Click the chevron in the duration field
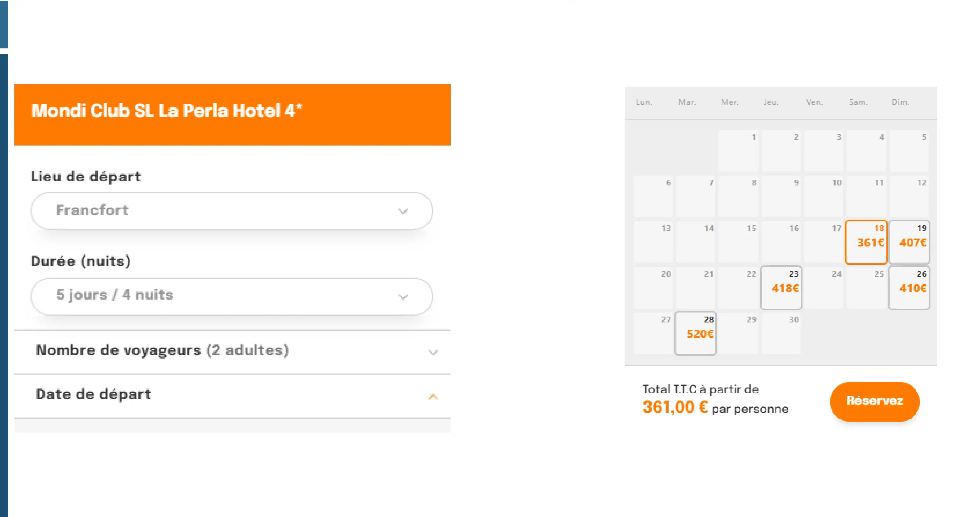This screenshot has height=517, width=980. [x=403, y=297]
